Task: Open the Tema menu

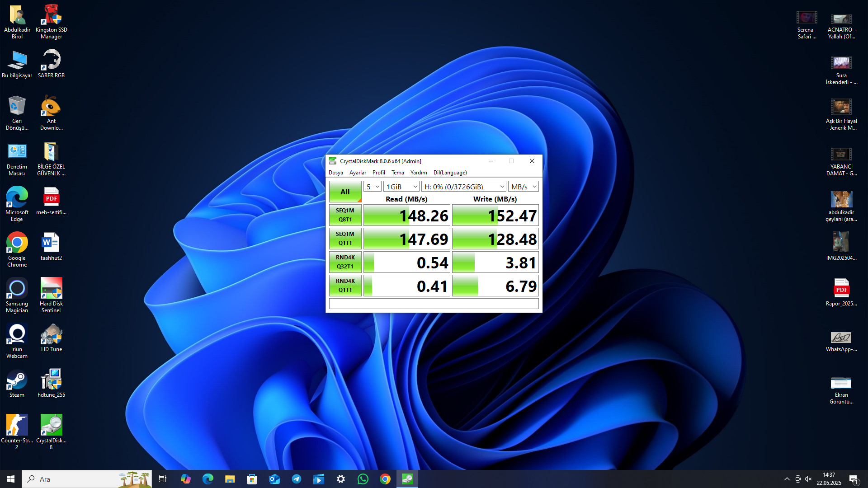Action: [x=397, y=173]
